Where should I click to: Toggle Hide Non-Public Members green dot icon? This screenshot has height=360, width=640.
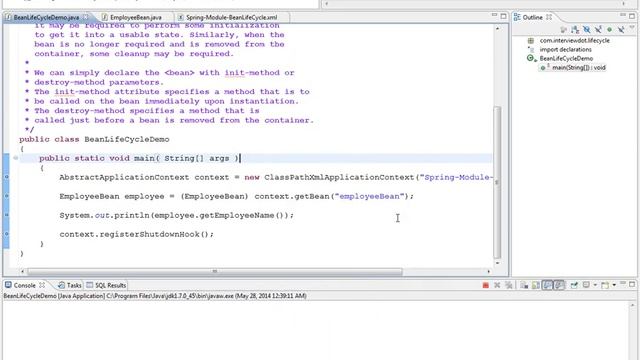(x=609, y=29)
